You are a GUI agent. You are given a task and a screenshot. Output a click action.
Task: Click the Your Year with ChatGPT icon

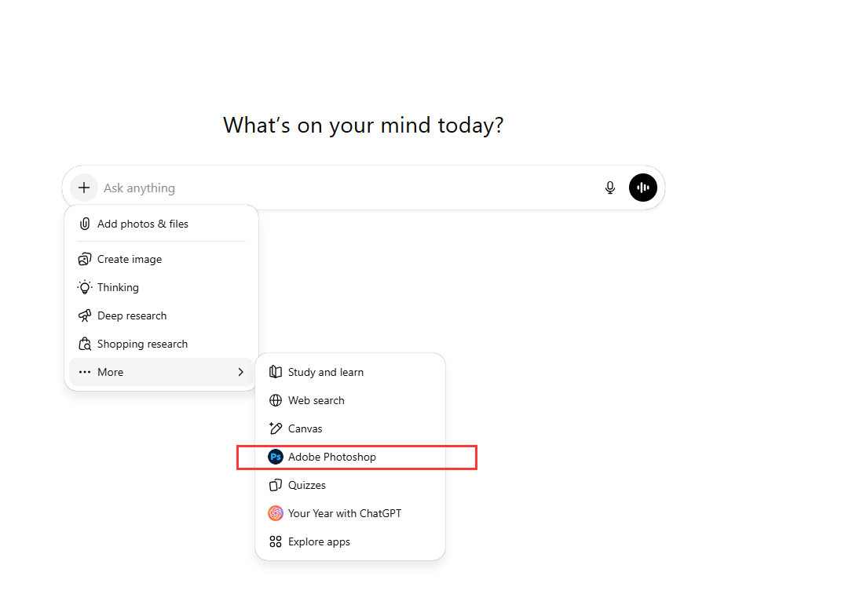click(276, 513)
